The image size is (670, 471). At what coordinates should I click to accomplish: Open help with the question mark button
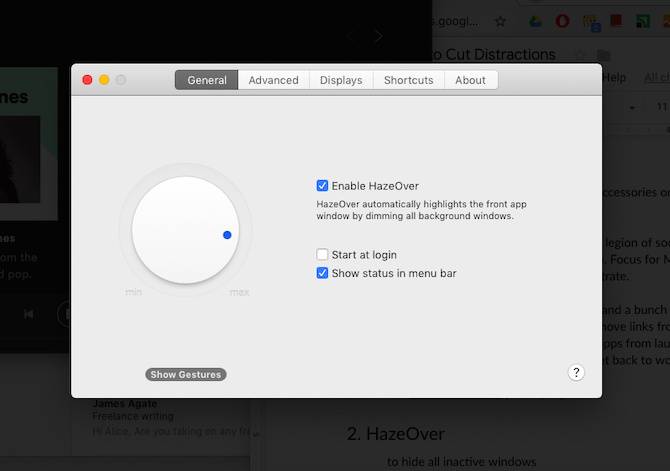(x=576, y=372)
